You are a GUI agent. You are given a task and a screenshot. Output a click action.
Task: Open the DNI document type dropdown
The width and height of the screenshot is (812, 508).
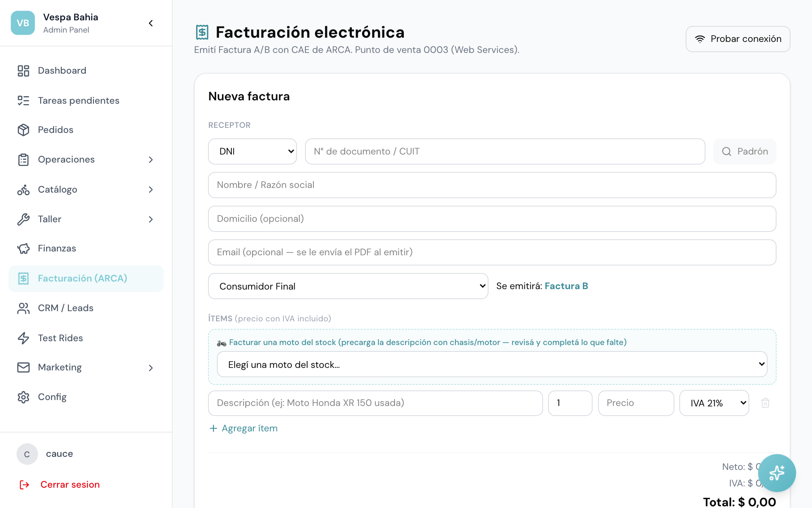point(252,152)
